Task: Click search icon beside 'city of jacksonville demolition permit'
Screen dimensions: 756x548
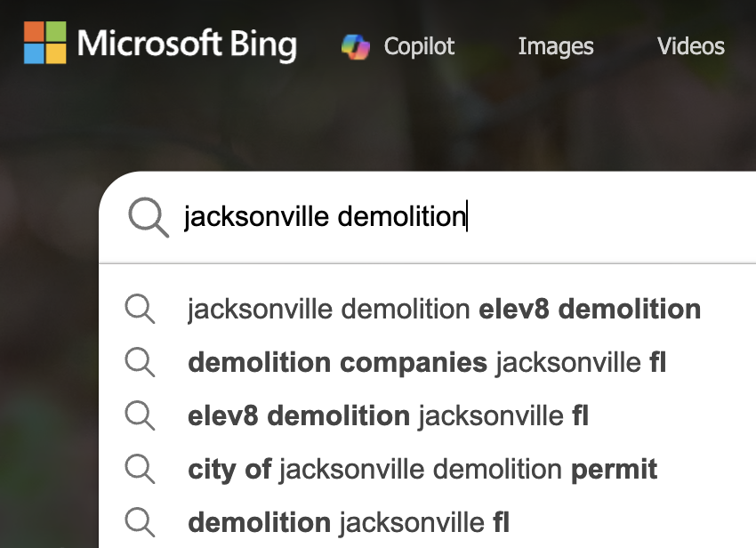Action: (140, 469)
